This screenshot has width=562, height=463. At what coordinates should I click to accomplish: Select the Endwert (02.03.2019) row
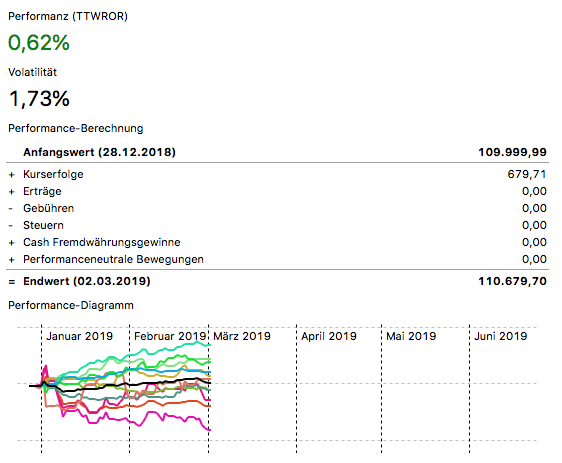pos(277,281)
